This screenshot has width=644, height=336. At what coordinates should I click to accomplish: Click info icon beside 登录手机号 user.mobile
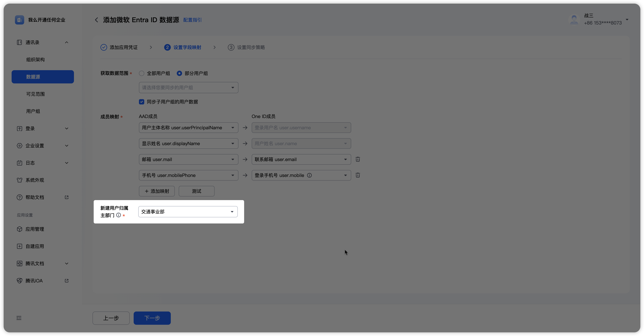click(309, 175)
